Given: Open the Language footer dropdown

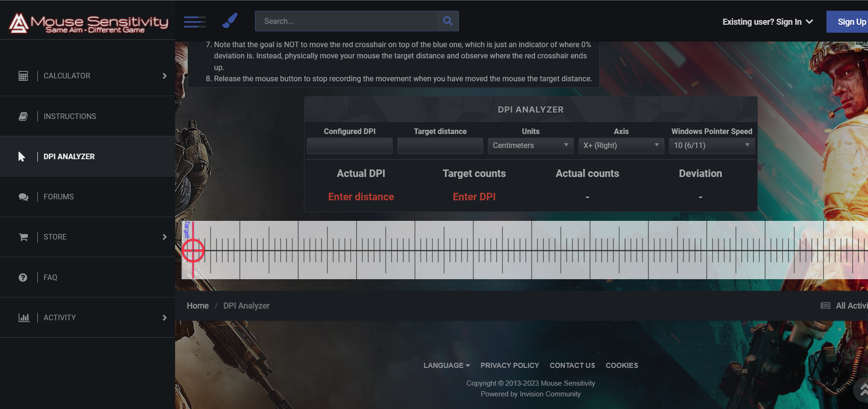Looking at the screenshot, I should [446, 366].
